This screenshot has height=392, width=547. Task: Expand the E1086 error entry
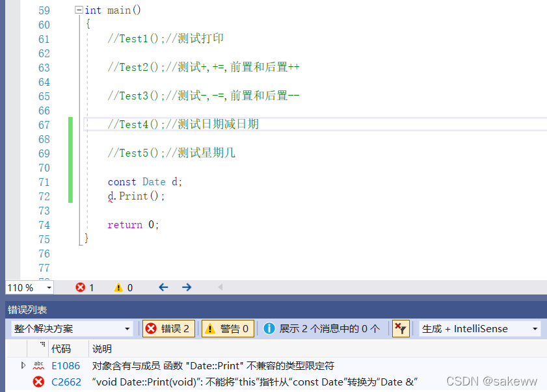pyautogui.click(x=23, y=365)
